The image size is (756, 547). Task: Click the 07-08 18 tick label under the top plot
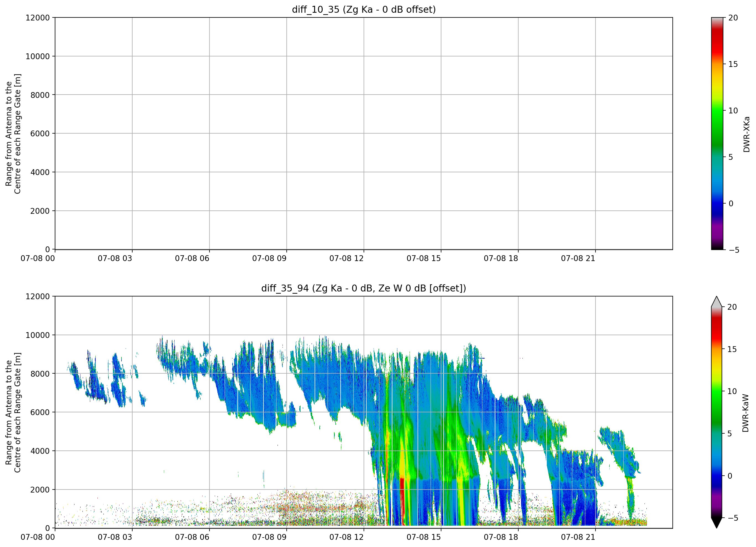coord(501,258)
